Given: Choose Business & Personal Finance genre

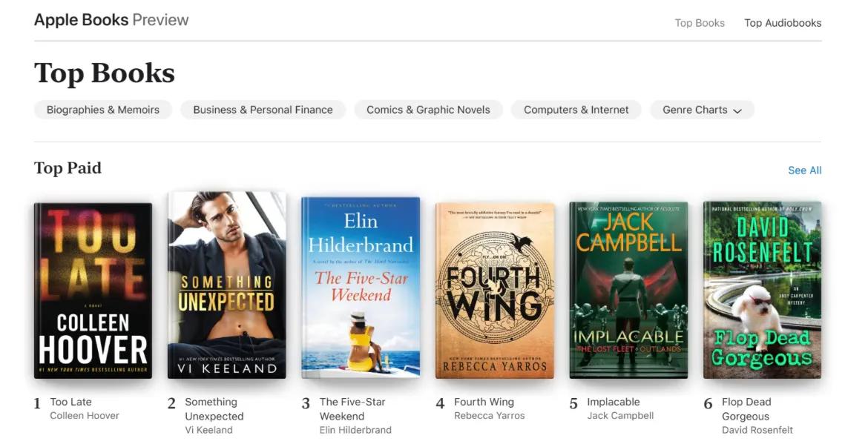Looking at the screenshot, I should [x=263, y=110].
